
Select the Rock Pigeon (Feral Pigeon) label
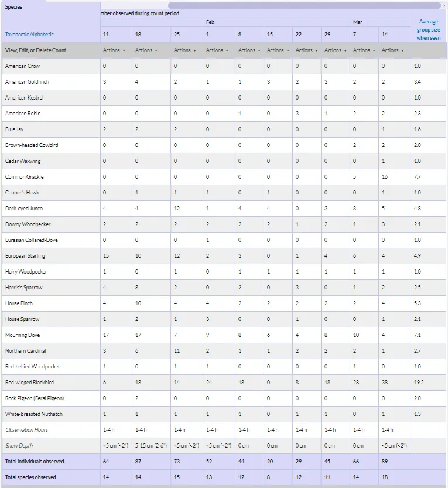tap(35, 398)
